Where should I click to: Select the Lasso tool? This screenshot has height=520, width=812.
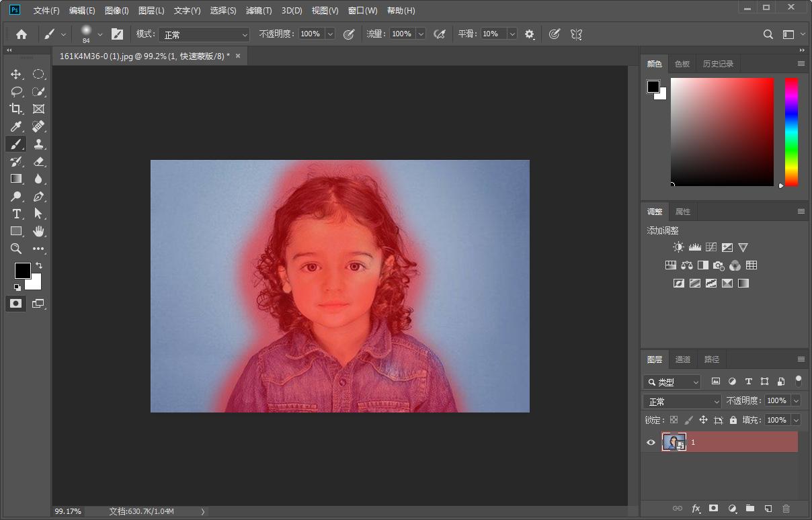[16, 91]
